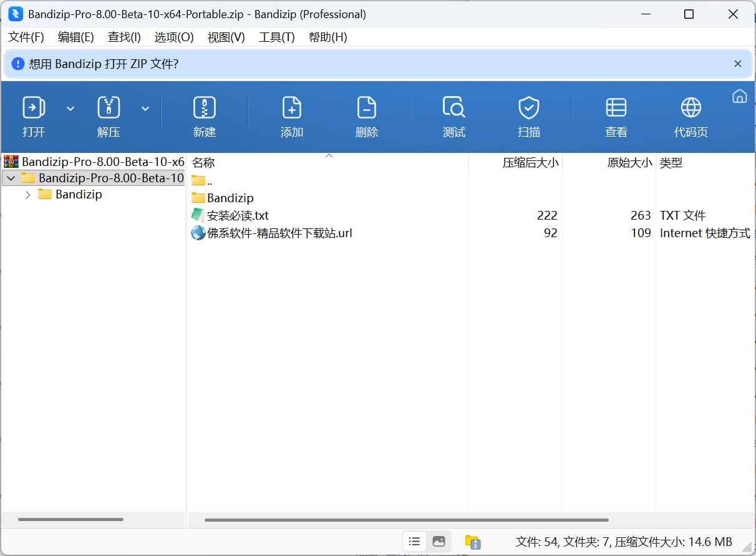Expand the Bandizip subfolder in tree
This screenshot has width=756, height=556.
point(27,195)
